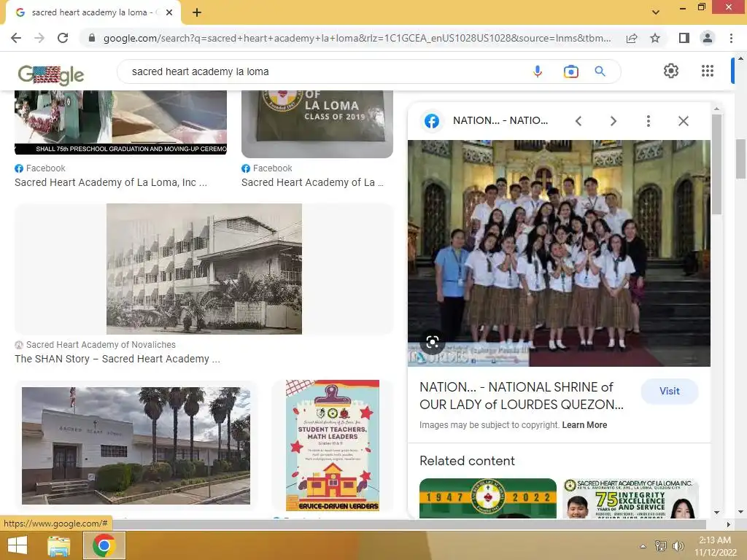The width and height of the screenshot is (747, 560).
Task: Go forward with the browser arrow
Action: (39, 38)
